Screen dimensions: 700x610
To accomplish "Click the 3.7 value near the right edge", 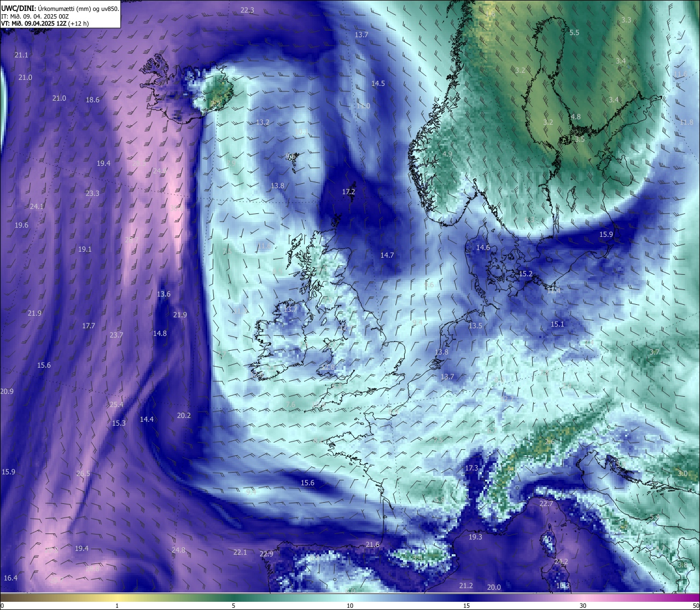I will (654, 352).
